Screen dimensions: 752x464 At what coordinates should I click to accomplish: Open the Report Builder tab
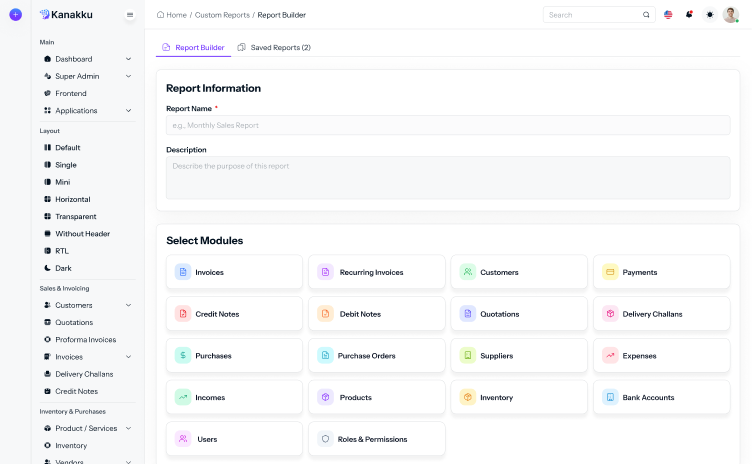click(193, 47)
